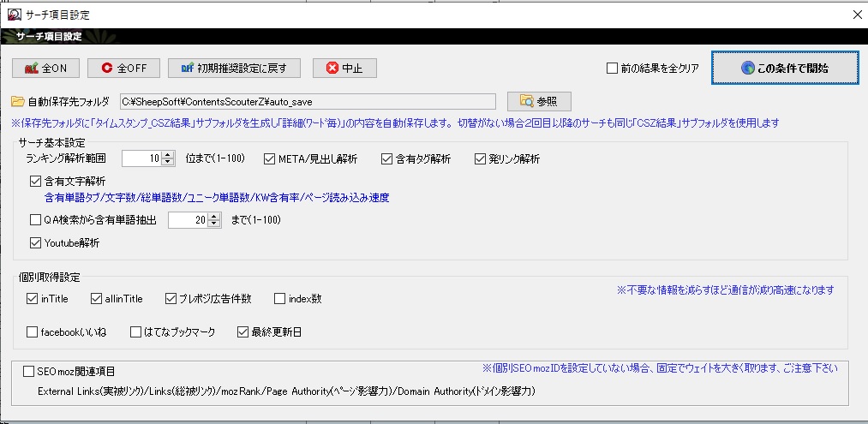The width and height of the screenshot is (868, 424).
Task: Click the 中止 cancel button
Action: click(x=344, y=69)
